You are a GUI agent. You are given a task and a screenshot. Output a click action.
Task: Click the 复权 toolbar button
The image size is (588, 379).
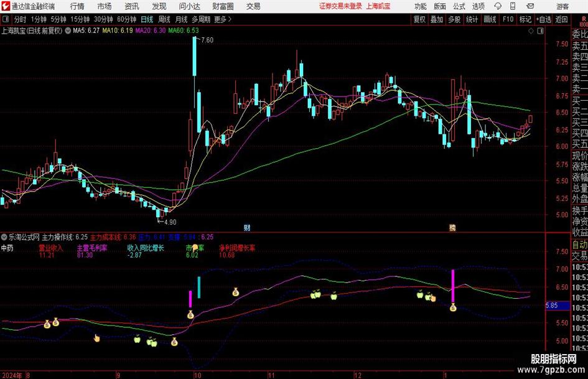(419, 19)
